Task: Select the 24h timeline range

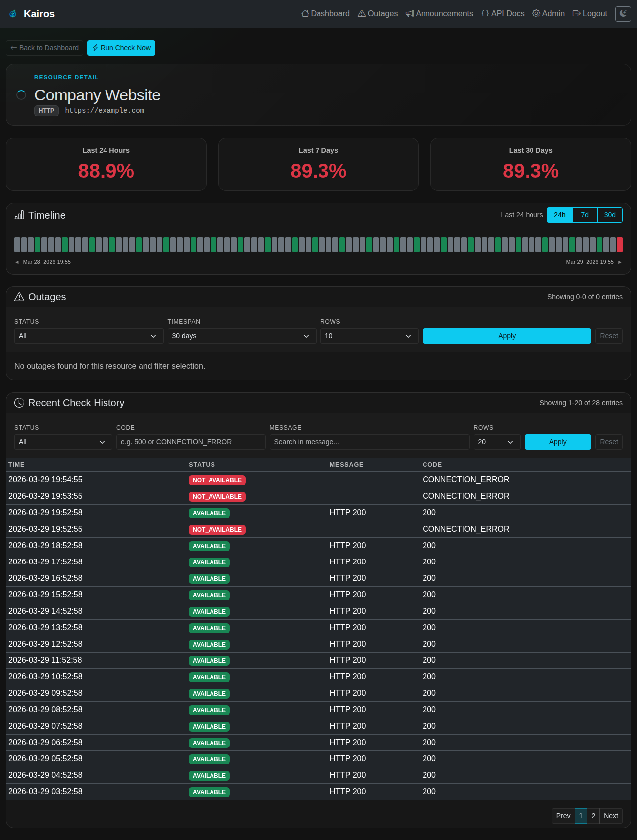Action: (x=560, y=215)
